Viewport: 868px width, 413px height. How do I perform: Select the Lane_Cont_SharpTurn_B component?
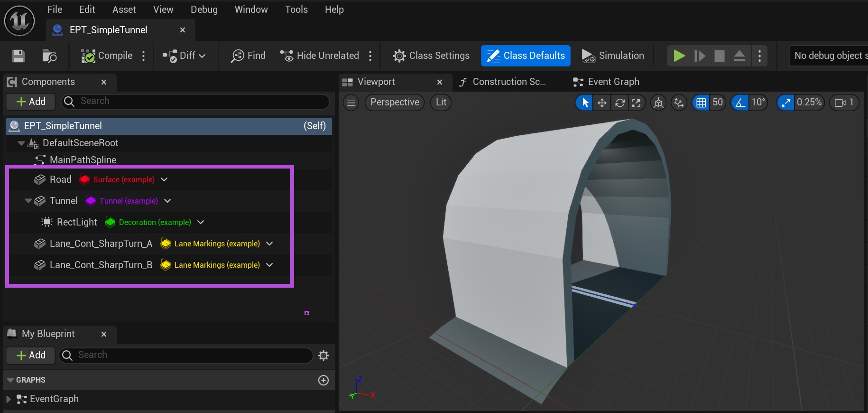[x=101, y=265]
